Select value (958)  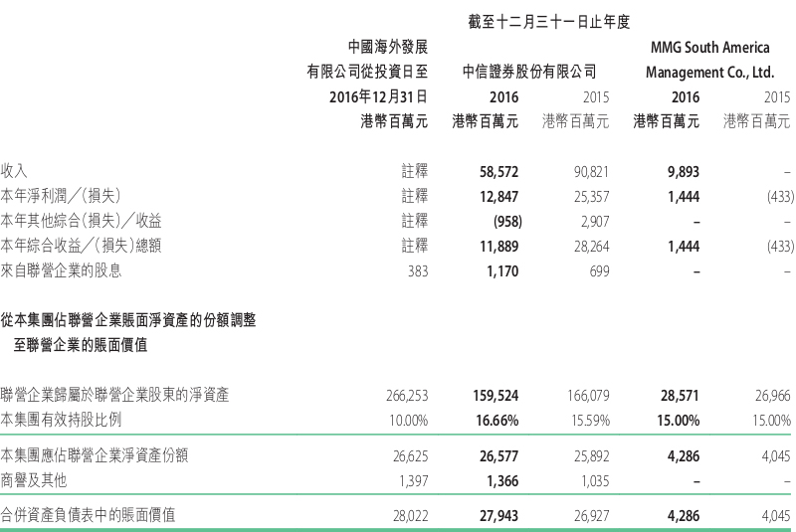[507, 222]
